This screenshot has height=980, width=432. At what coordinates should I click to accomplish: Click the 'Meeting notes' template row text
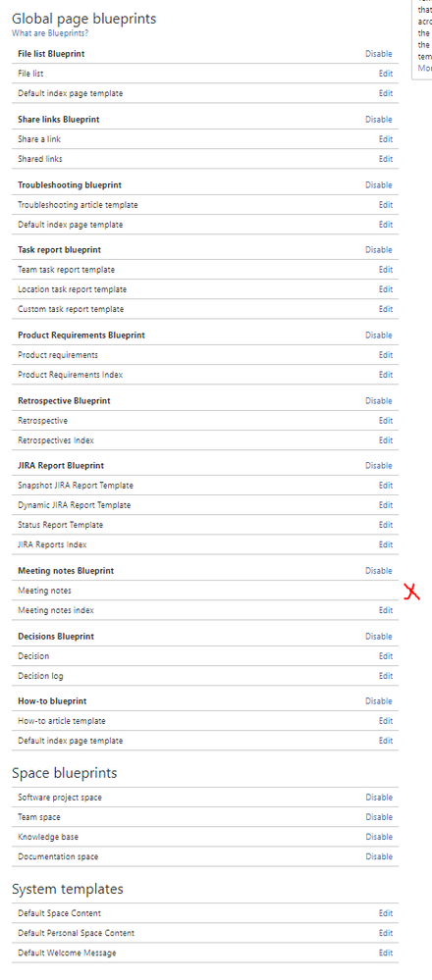[44, 591]
